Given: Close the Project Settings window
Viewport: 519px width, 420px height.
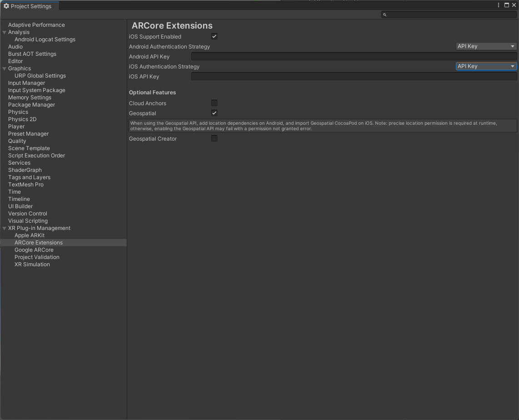Looking at the screenshot, I should tap(514, 5).
